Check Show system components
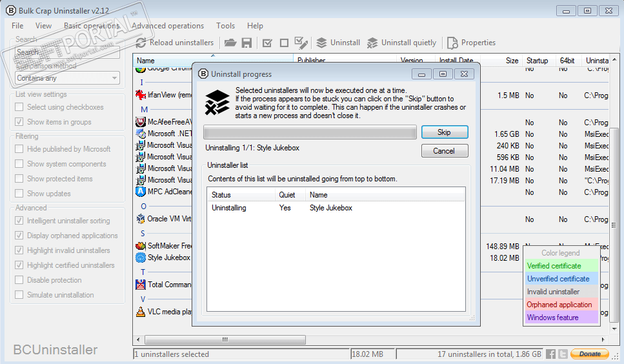This screenshot has height=364, width=624. [19, 164]
